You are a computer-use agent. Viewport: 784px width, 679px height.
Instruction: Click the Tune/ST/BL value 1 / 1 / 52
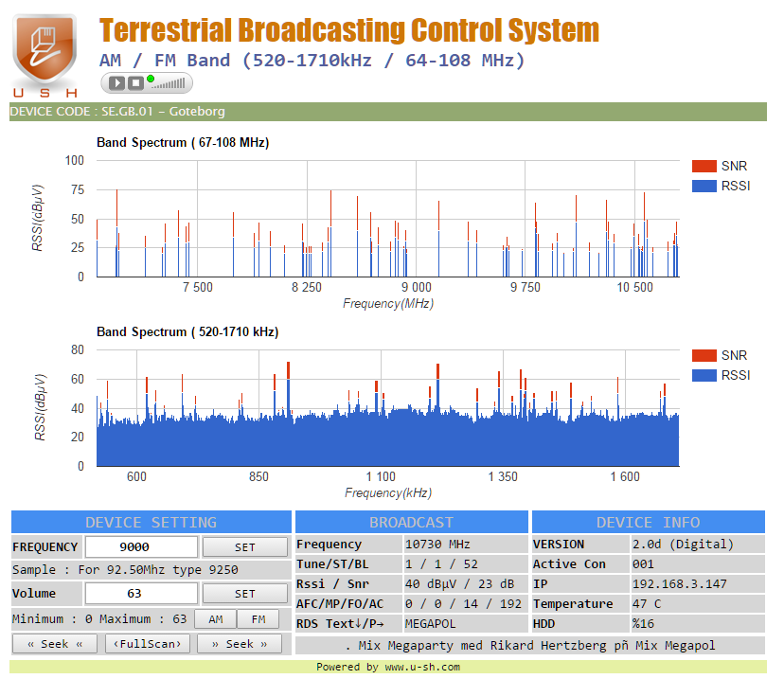pyautogui.click(x=441, y=564)
